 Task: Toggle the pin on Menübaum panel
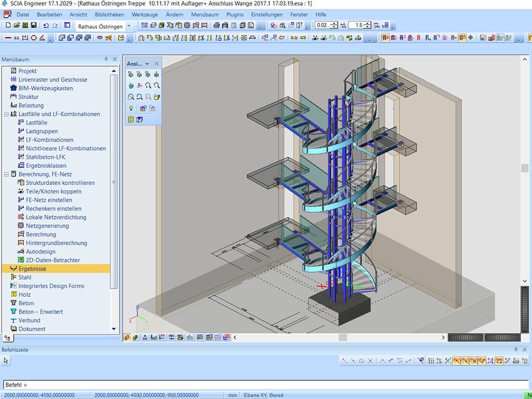coord(106,59)
